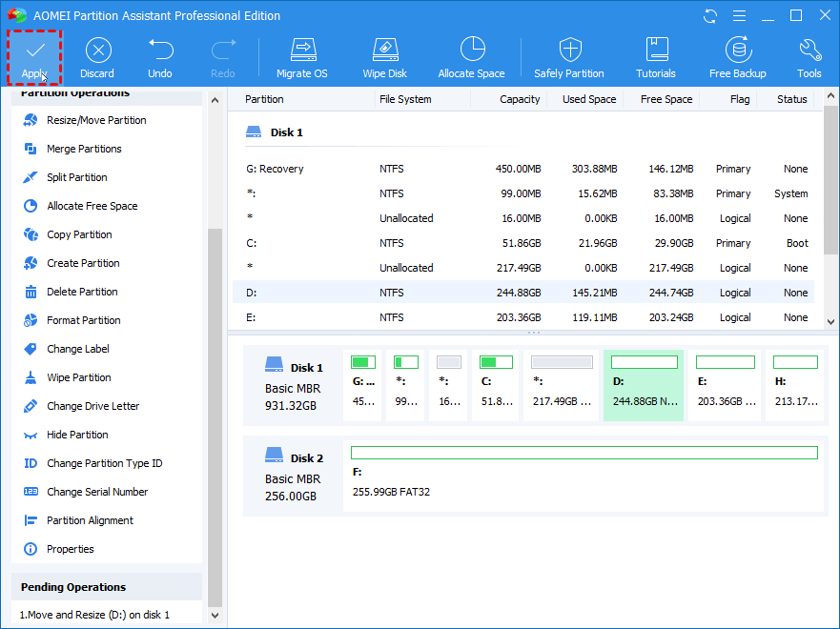Open Allocate Space from the toolbar

point(471,58)
